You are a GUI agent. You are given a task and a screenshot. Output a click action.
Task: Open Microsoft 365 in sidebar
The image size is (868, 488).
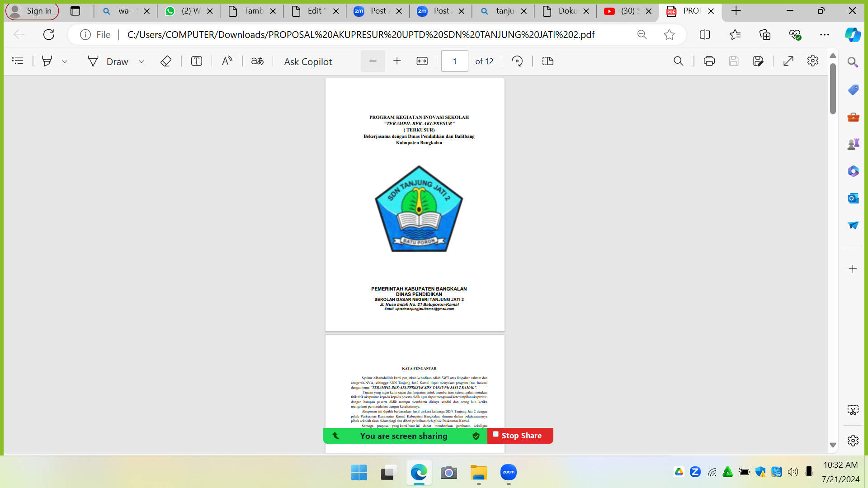[x=853, y=171]
